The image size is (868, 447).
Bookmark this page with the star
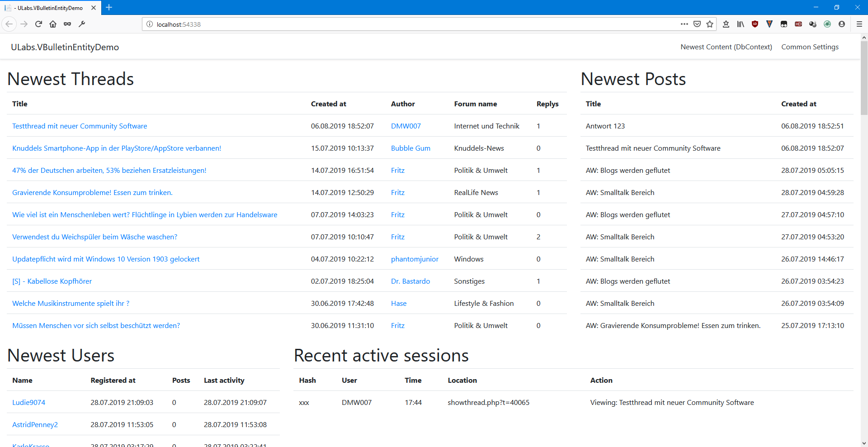tap(710, 24)
